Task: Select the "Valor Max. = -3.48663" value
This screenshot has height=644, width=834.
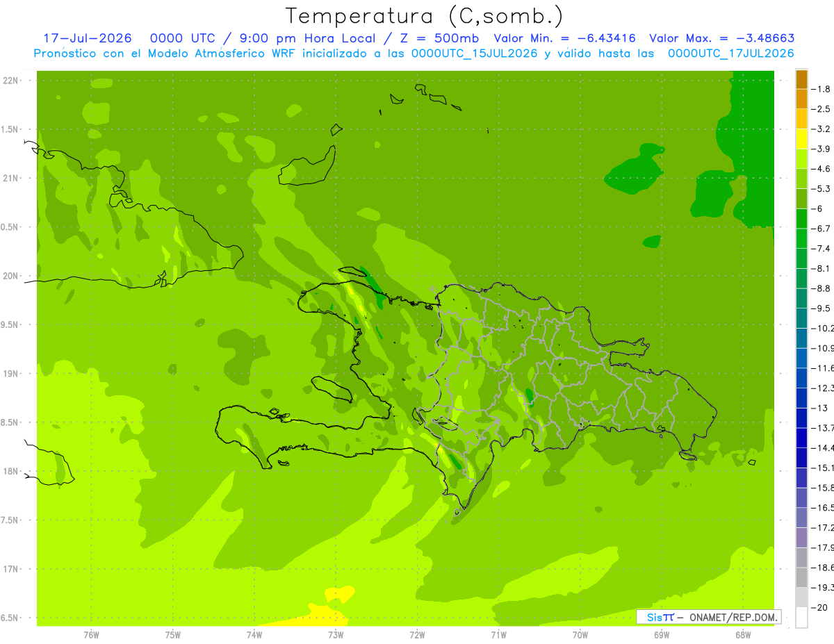Action: tap(722, 38)
